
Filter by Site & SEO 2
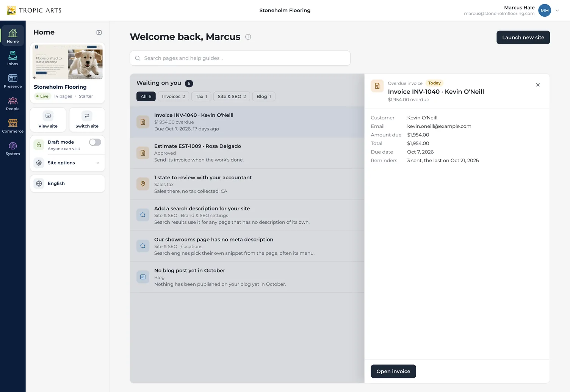coord(232,96)
